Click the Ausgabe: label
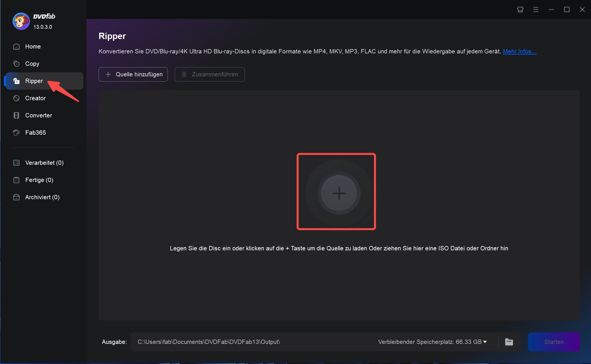 [x=114, y=342]
